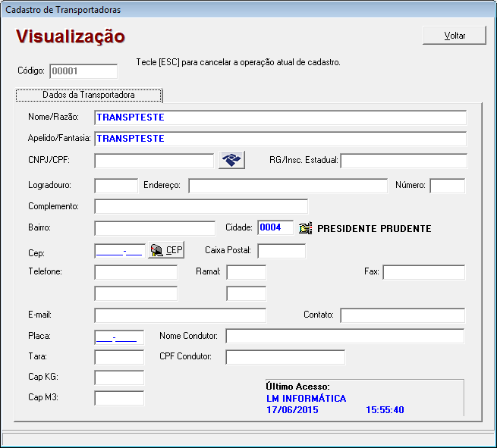Select the Dados da Transportadora tab
This screenshot has width=497, height=448.
[x=90, y=96]
